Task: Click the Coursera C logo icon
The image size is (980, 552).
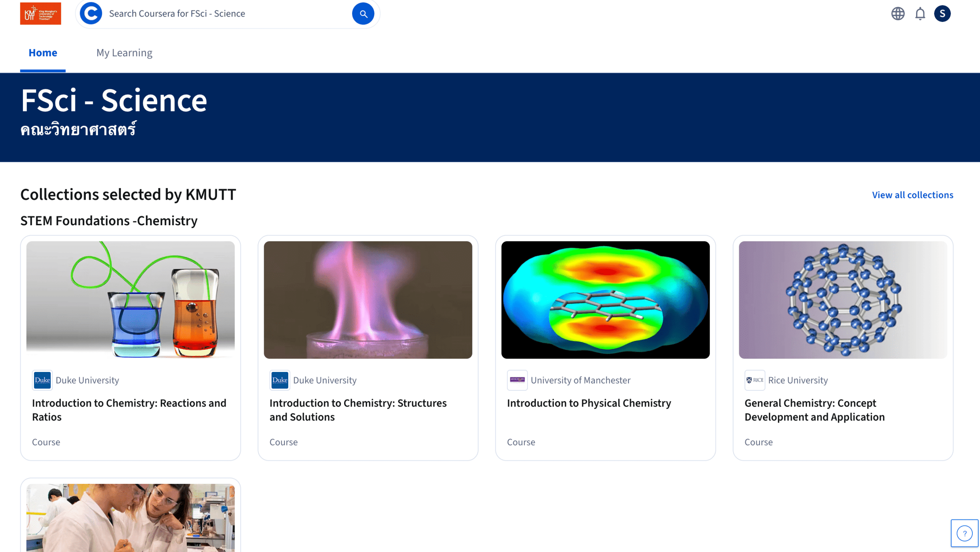Action: pyautogui.click(x=91, y=13)
